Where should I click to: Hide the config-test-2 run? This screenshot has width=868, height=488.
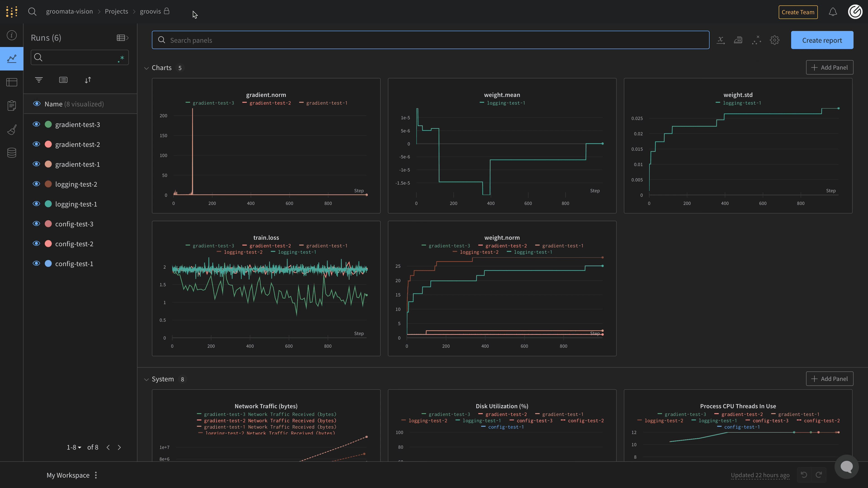[36, 244]
